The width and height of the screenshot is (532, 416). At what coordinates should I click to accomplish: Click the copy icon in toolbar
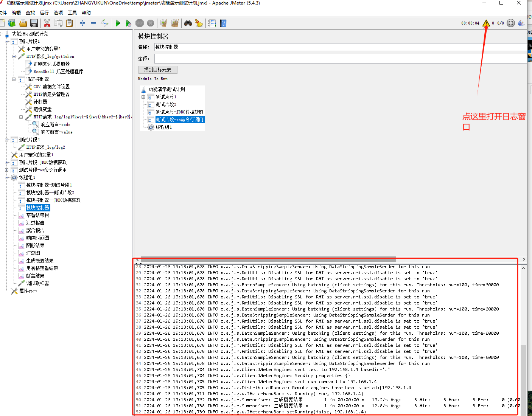[58, 23]
